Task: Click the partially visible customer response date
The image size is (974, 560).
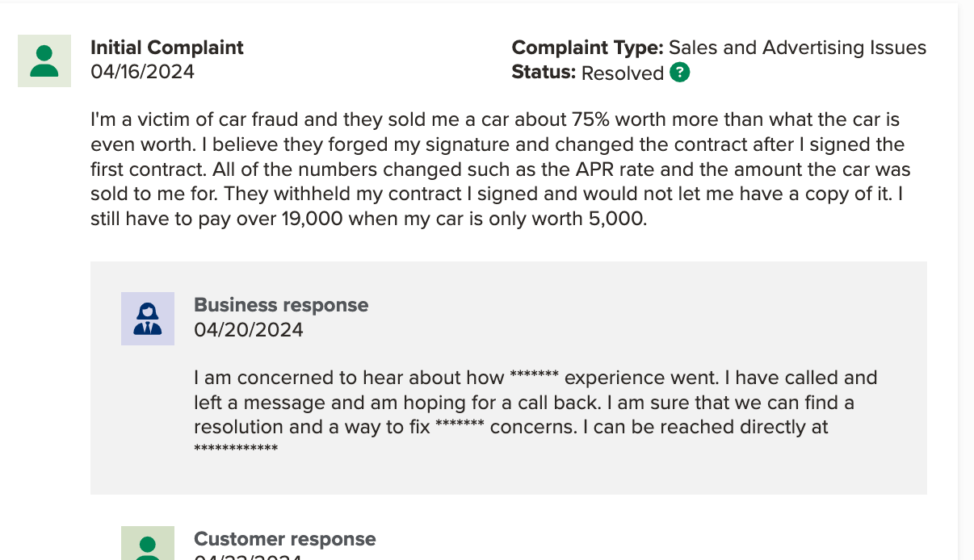Action: tap(249, 557)
